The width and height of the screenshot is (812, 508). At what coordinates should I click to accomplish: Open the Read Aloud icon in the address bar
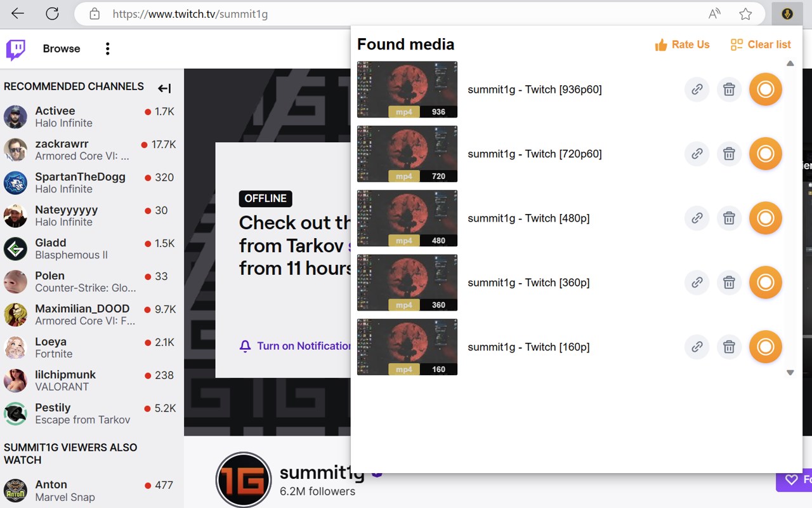(x=715, y=13)
